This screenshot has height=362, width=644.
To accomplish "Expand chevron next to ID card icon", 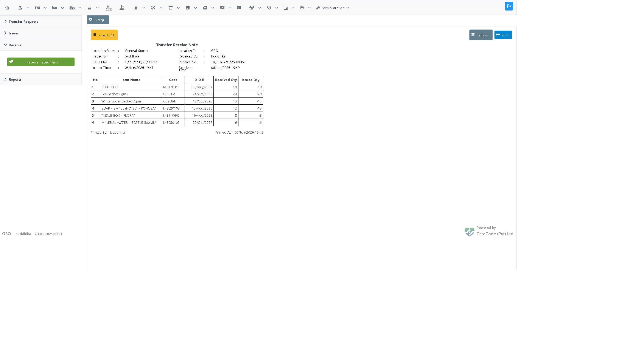I will click(x=45, y=8).
